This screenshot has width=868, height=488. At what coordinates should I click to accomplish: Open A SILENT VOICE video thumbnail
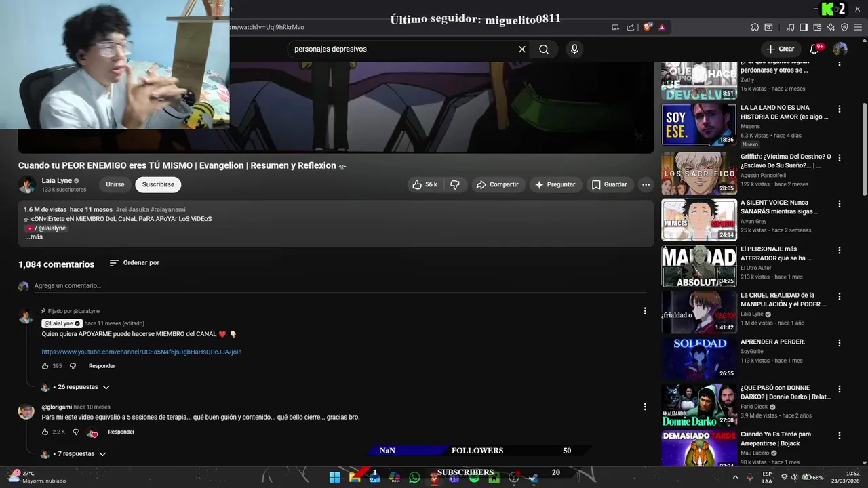tap(699, 220)
